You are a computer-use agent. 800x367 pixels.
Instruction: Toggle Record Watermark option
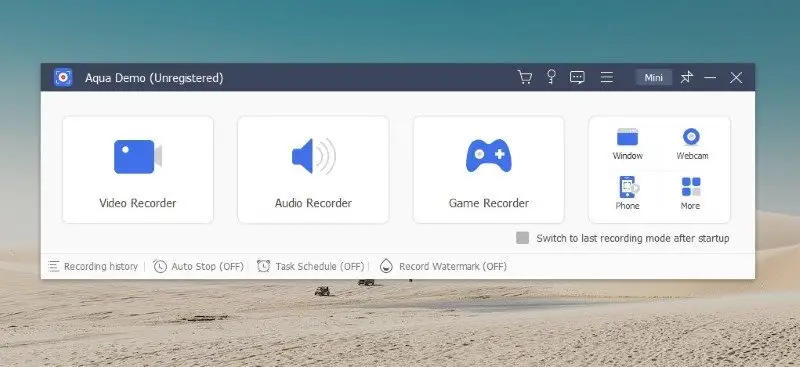pos(443,266)
